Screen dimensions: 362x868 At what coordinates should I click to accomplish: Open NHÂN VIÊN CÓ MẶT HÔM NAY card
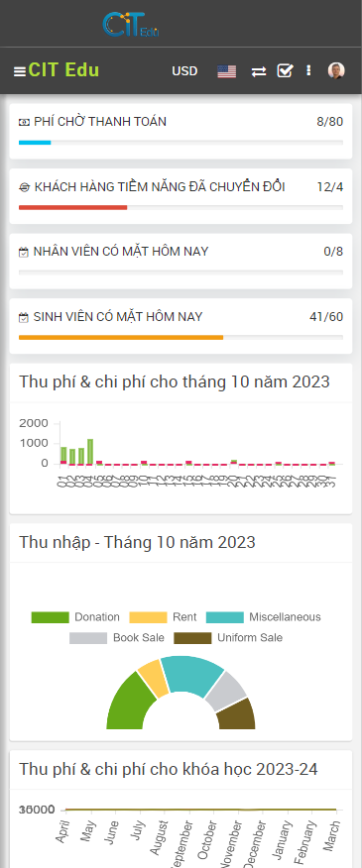(181, 261)
